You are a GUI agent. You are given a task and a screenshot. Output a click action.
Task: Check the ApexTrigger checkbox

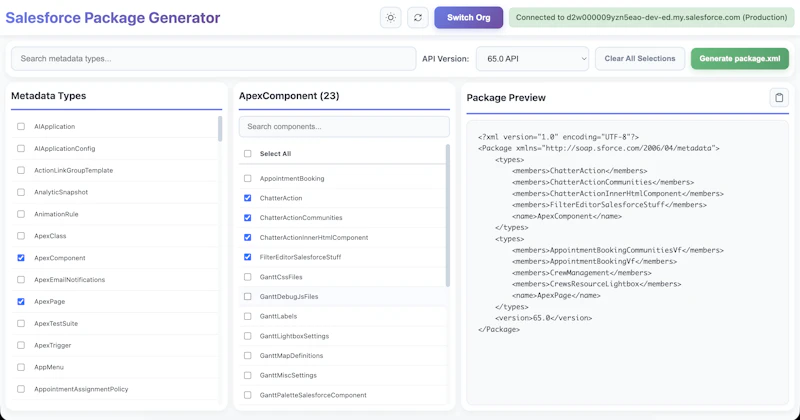(21, 345)
